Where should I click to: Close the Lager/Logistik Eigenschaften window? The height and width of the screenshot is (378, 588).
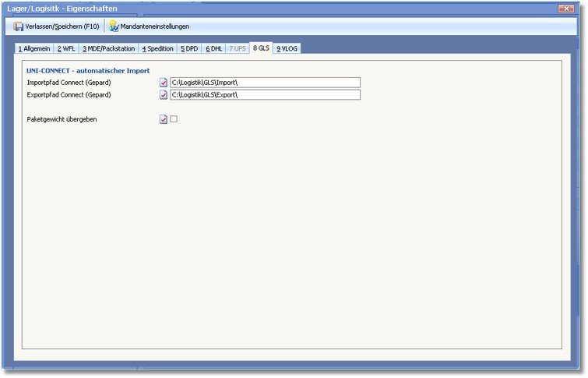[x=568, y=7]
